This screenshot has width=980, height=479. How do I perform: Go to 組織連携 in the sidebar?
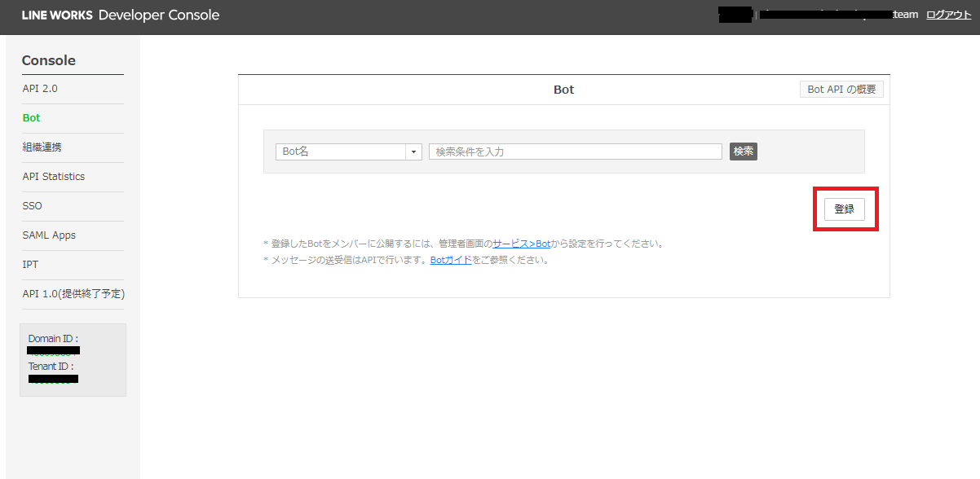point(42,147)
